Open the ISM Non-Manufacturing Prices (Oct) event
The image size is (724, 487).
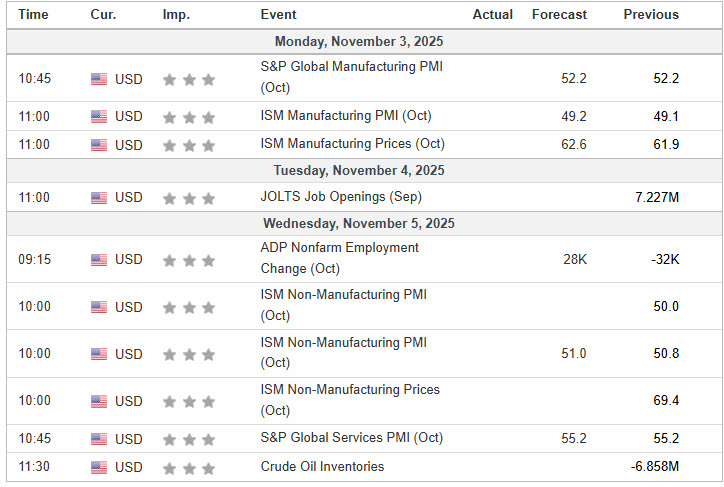coord(349,399)
